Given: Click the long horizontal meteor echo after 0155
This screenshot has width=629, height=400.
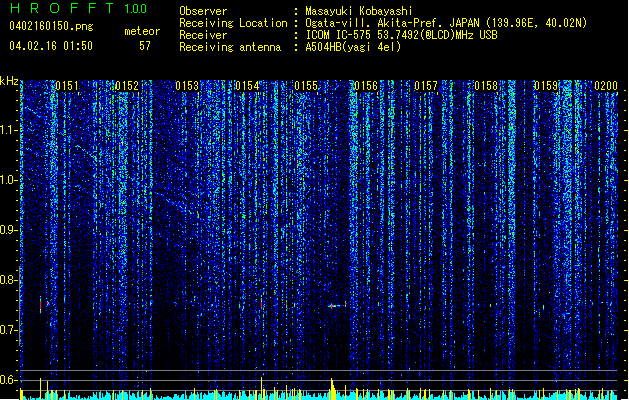Looking at the screenshot, I should [x=337, y=306].
